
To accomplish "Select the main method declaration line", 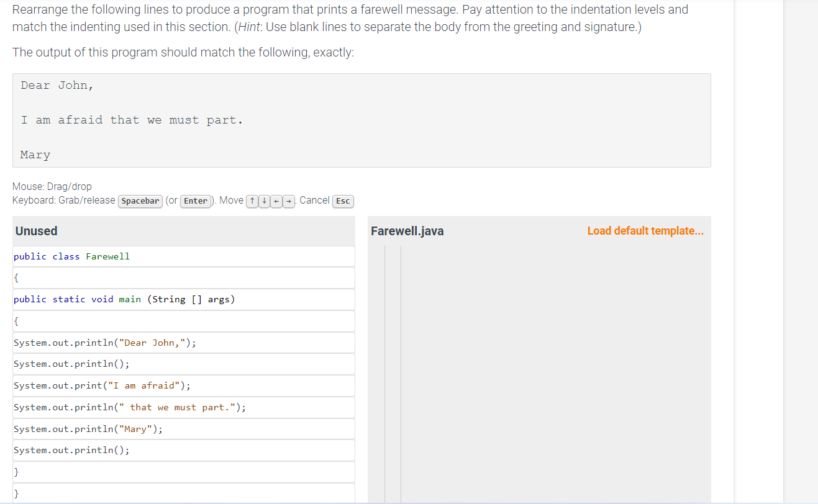I will [x=184, y=299].
